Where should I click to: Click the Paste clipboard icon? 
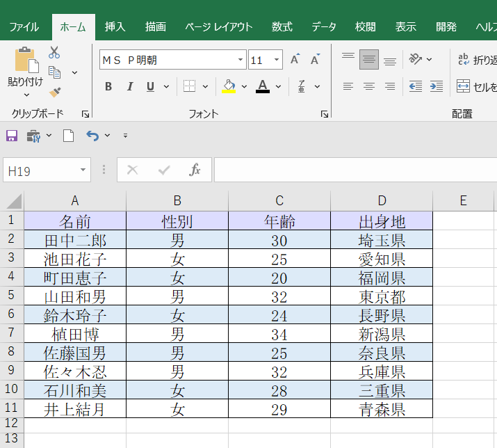[x=26, y=60]
